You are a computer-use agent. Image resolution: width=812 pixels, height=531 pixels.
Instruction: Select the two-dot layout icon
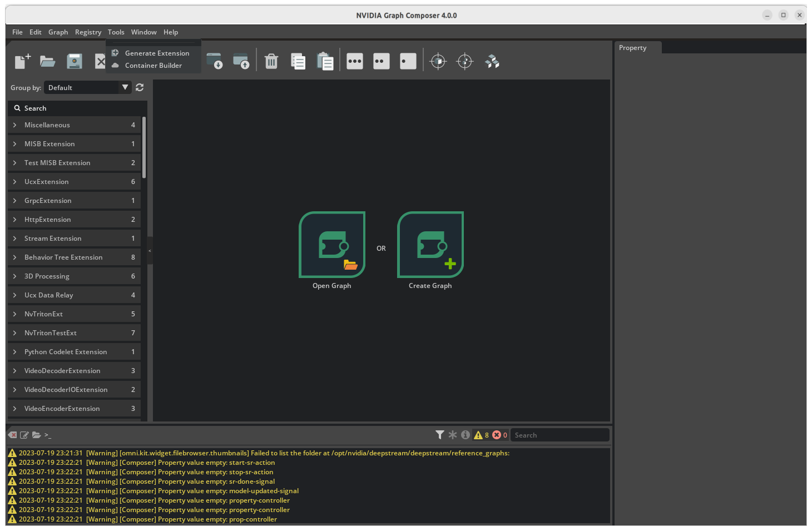click(382, 61)
